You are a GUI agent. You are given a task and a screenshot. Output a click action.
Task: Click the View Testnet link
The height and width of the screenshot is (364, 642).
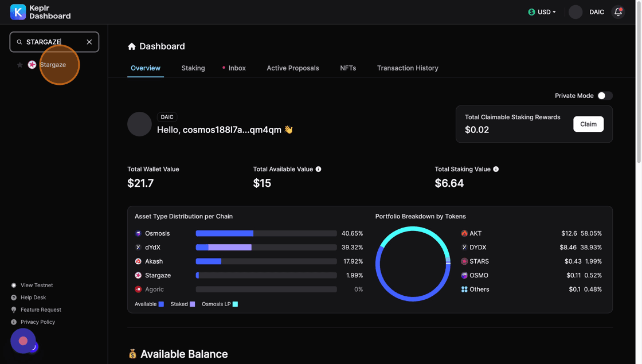(x=36, y=285)
